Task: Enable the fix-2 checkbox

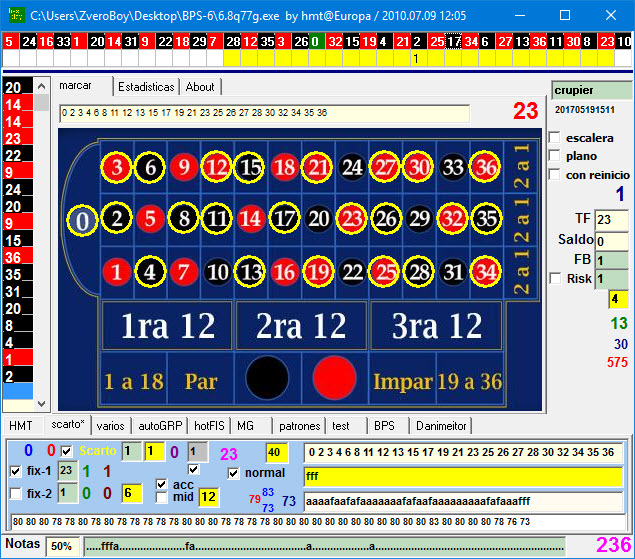Action: 15,494
